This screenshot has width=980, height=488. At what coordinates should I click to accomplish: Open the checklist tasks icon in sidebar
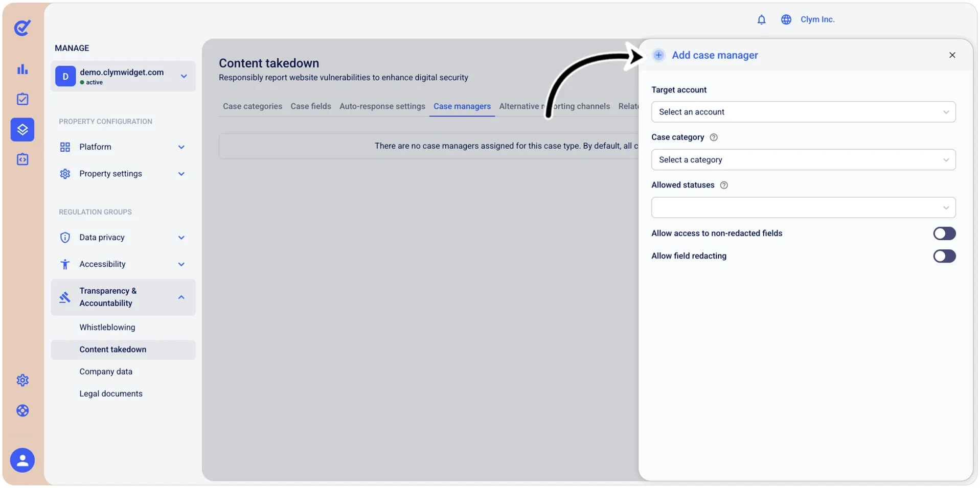click(x=22, y=99)
